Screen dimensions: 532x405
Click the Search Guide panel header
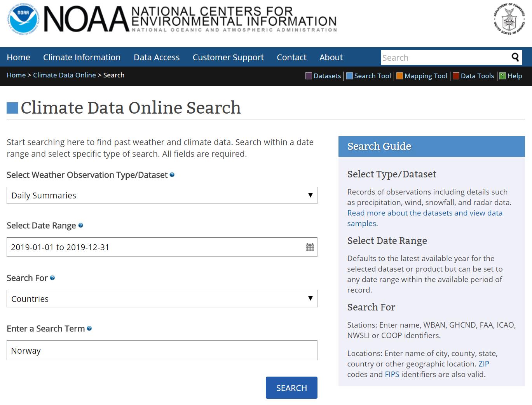(x=432, y=146)
